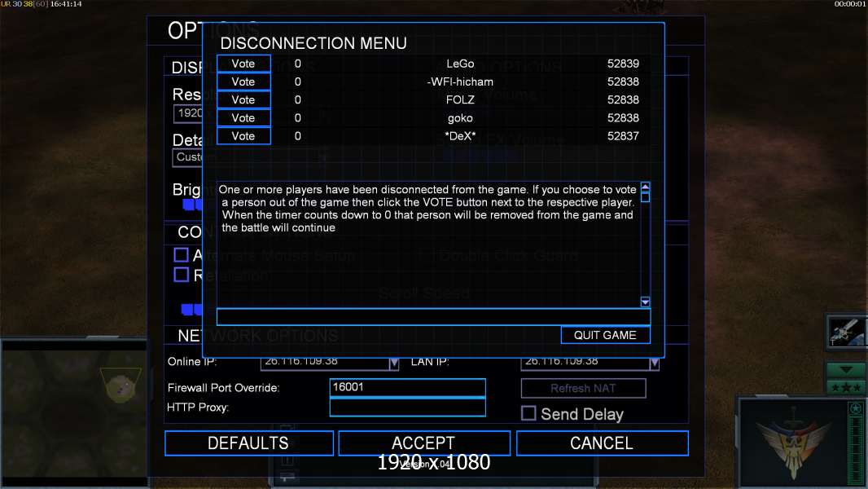868x489 pixels.
Task: Vote out player FOLZ
Action: 243,99
